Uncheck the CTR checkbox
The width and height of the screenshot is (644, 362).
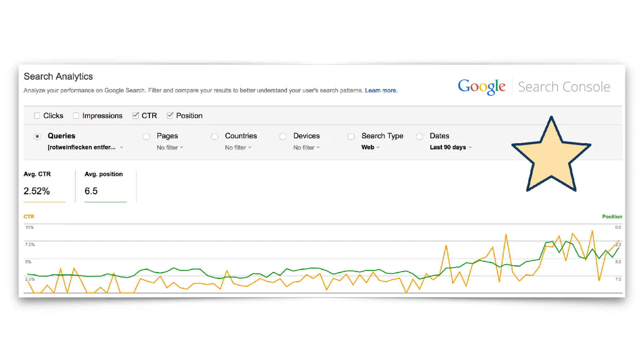[136, 116]
